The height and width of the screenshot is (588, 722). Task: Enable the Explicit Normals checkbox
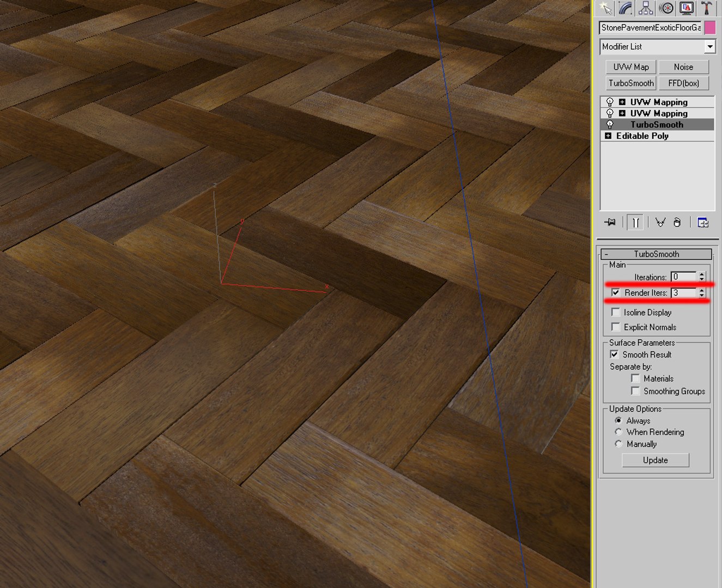click(x=616, y=327)
